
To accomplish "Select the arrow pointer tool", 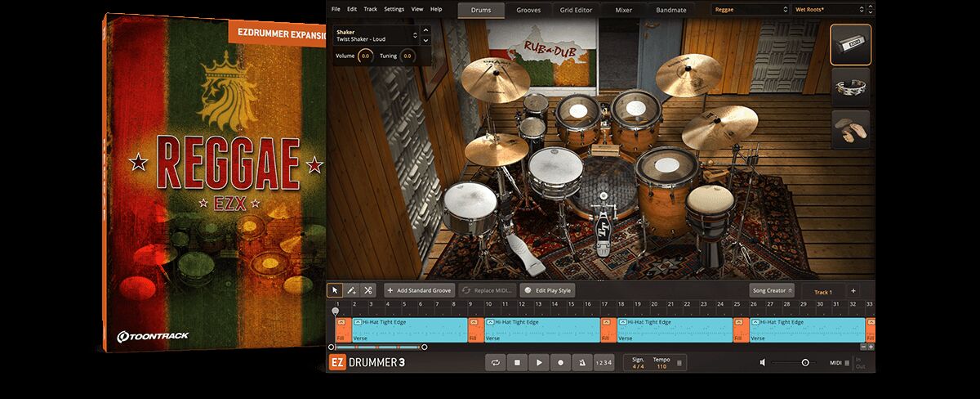I will coord(335,290).
